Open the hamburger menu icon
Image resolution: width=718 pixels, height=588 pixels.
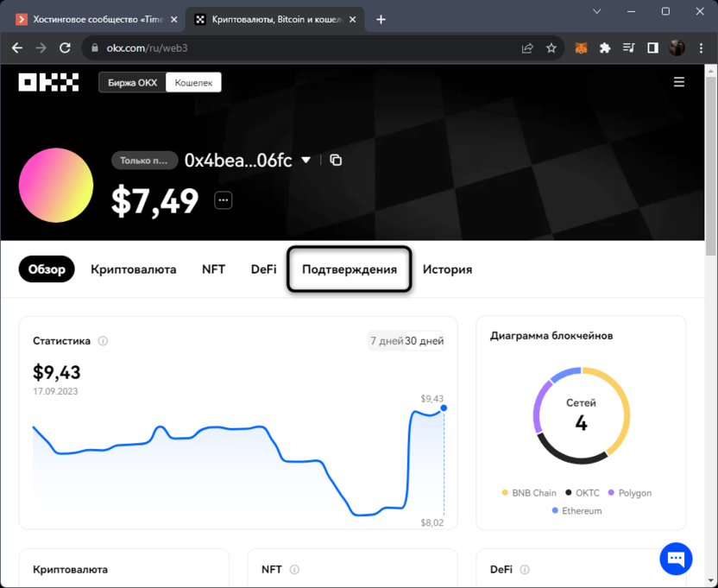pos(678,82)
